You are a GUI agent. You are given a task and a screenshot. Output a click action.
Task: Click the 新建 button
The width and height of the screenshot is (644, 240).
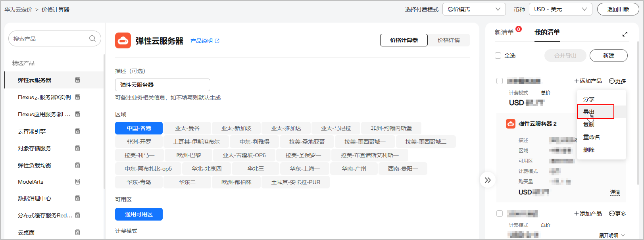click(x=609, y=56)
